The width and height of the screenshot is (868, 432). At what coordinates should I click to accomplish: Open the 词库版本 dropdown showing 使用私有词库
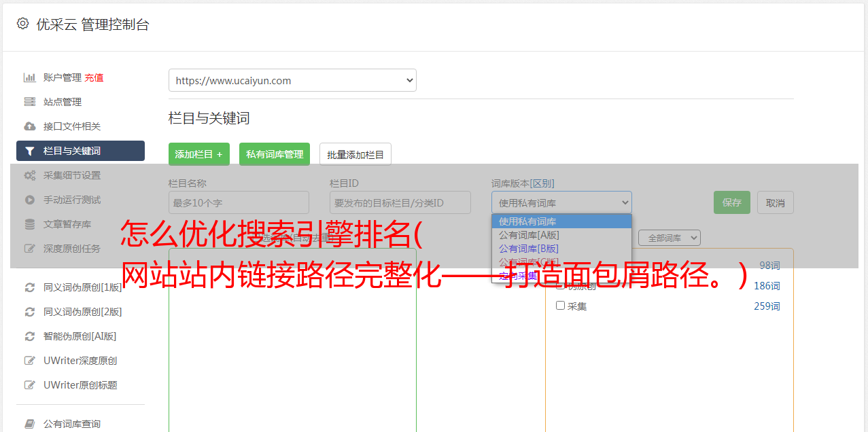(x=561, y=202)
